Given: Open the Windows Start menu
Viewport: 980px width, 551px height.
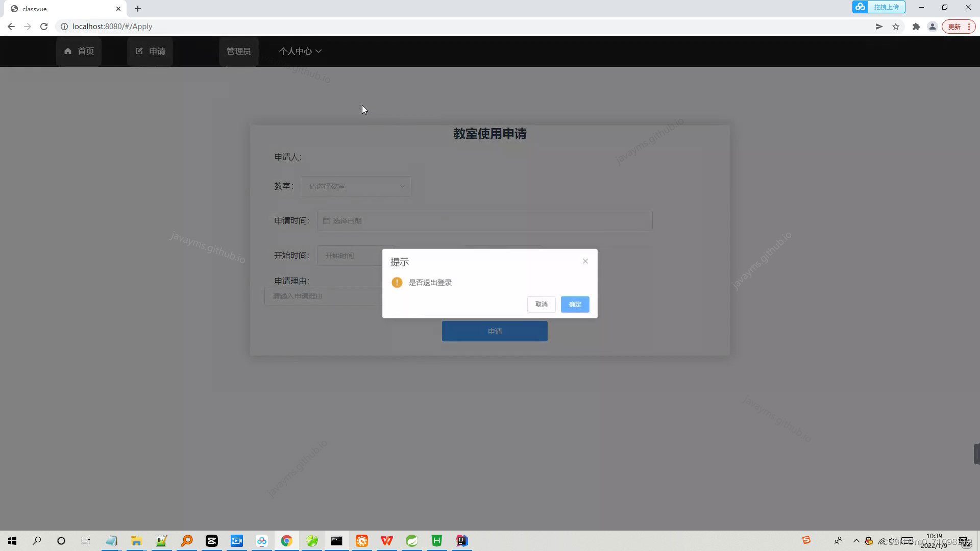Looking at the screenshot, I should pyautogui.click(x=12, y=541).
